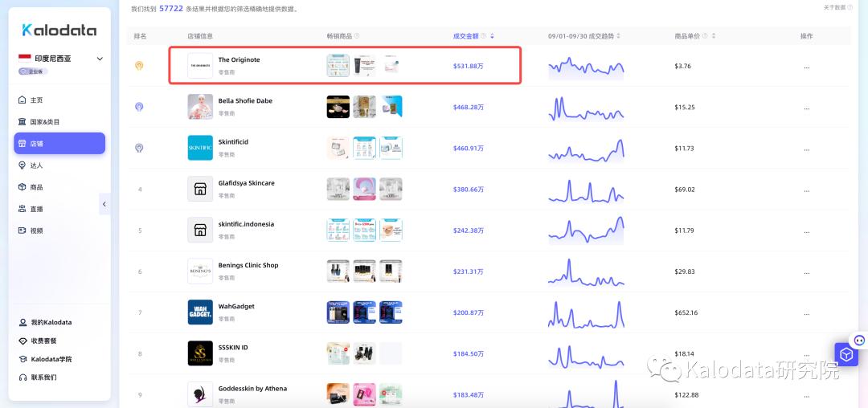Click Glafidsya Skincare store icon
This screenshot has height=408, width=868.
pos(200,189)
